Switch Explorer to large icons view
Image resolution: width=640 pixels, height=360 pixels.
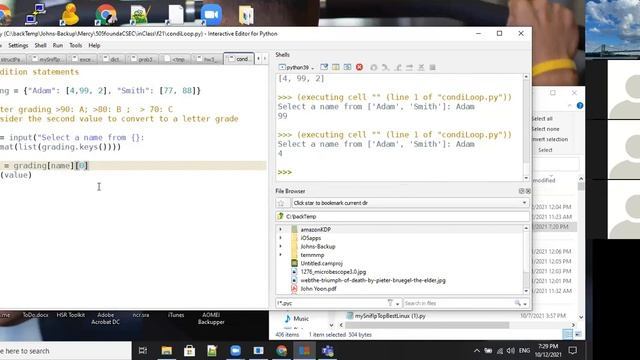[x=578, y=334]
